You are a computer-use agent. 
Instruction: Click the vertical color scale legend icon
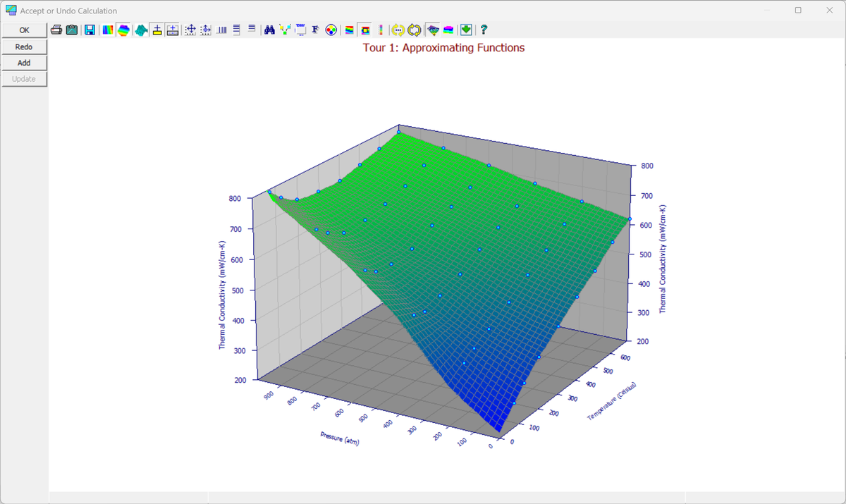[381, 30]
